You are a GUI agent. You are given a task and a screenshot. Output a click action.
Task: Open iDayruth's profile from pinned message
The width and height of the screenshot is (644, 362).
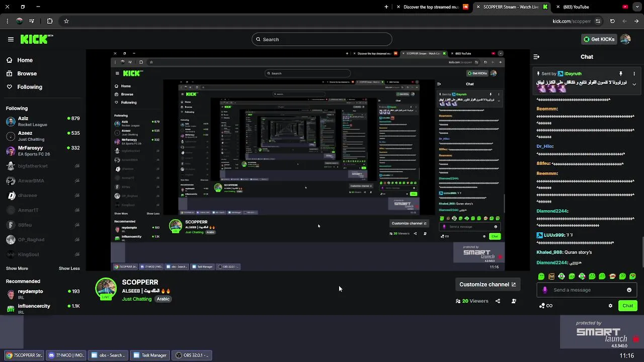[573, 73]
